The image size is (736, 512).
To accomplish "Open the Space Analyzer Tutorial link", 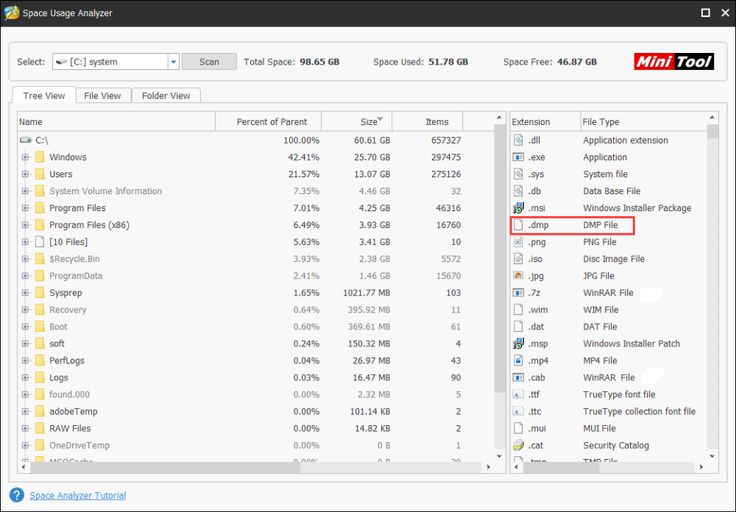I will coord(78,495).
